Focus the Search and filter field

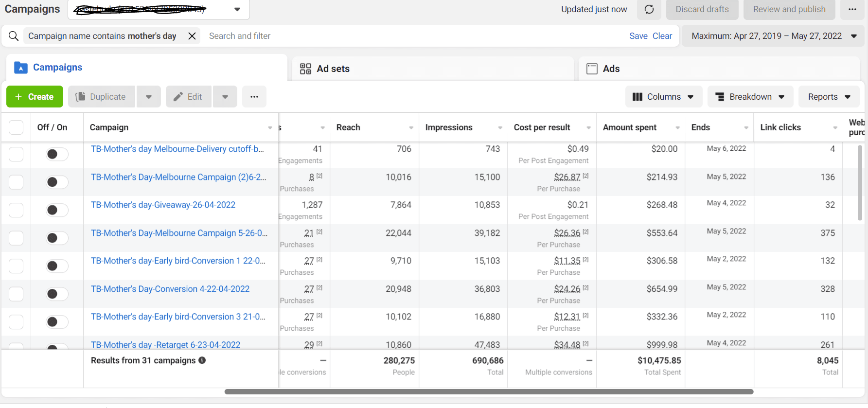pos(413,36)
